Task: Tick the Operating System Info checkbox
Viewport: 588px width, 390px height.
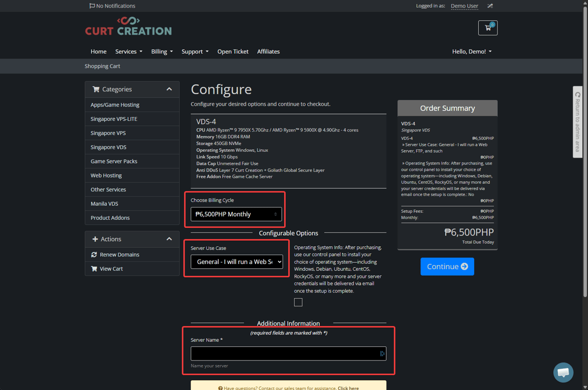Action: click(298, 302)
